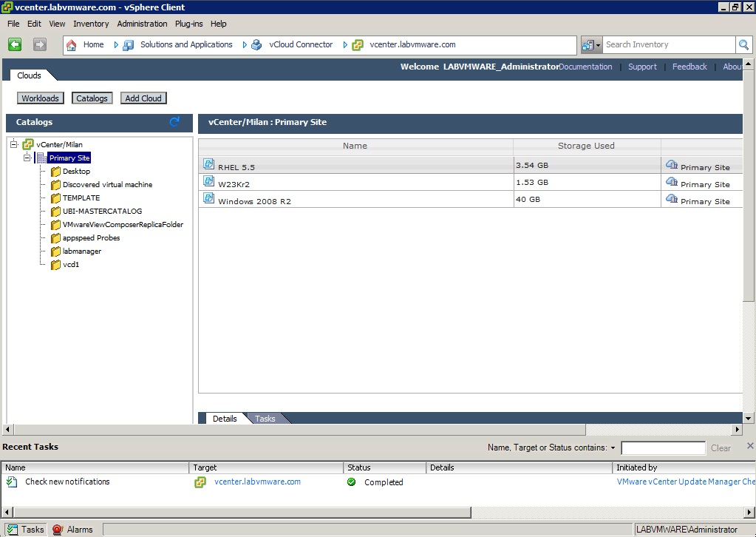Open the View menu
Viewport: 756px width, 537px height.
(57, 24)
